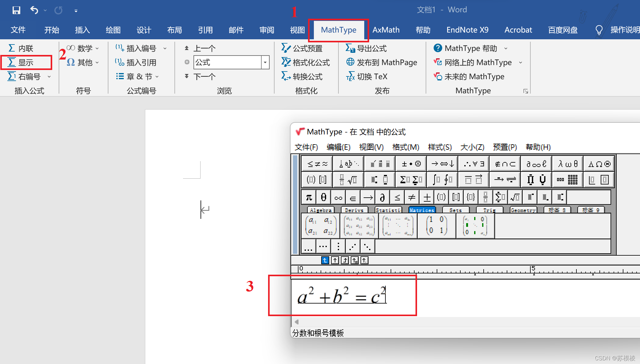Image resolution: width=640 pixels, height=364 pixels.
Task: Insert right-numbered (右编号) equation
Action: coord(24,76)
